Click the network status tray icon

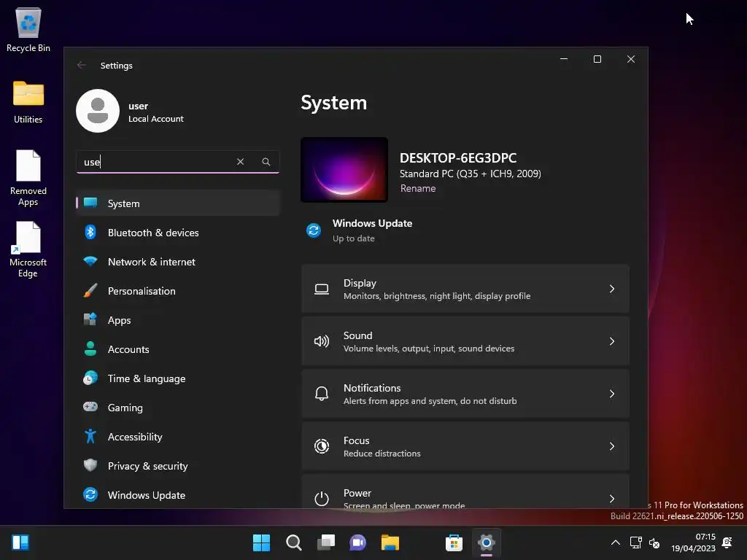pos(635,542)
